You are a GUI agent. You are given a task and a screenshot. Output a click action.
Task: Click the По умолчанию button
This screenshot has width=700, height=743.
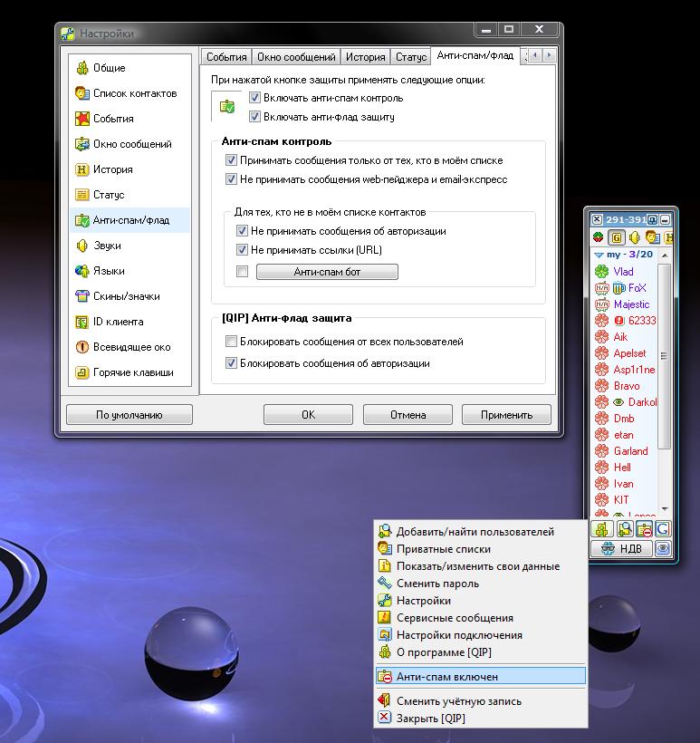[x=129, y=415]
